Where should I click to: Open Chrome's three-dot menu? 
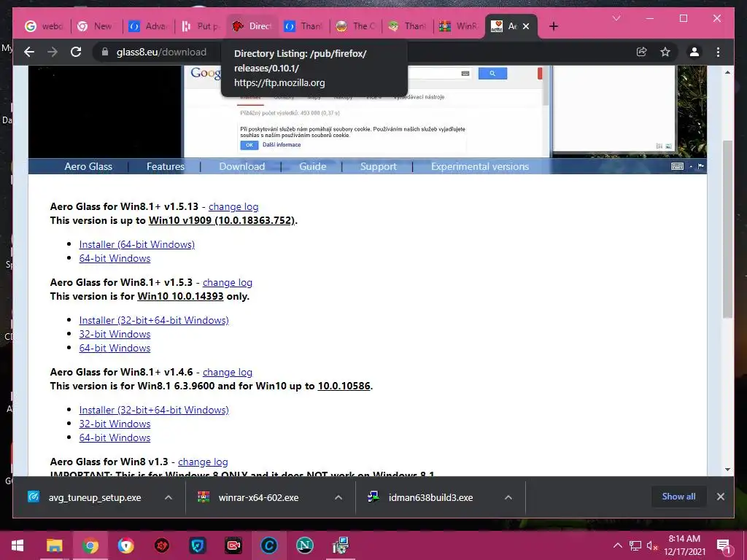click(718, 52)
